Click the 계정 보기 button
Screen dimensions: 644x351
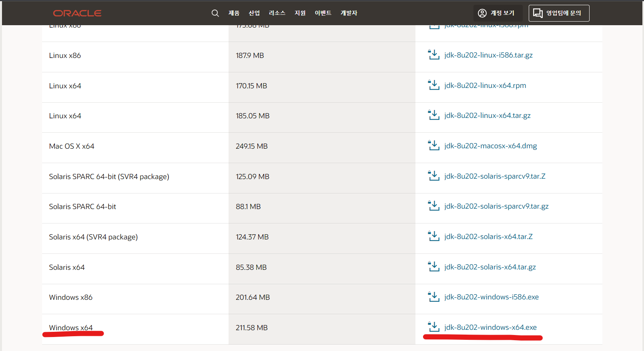pos(498,13)
